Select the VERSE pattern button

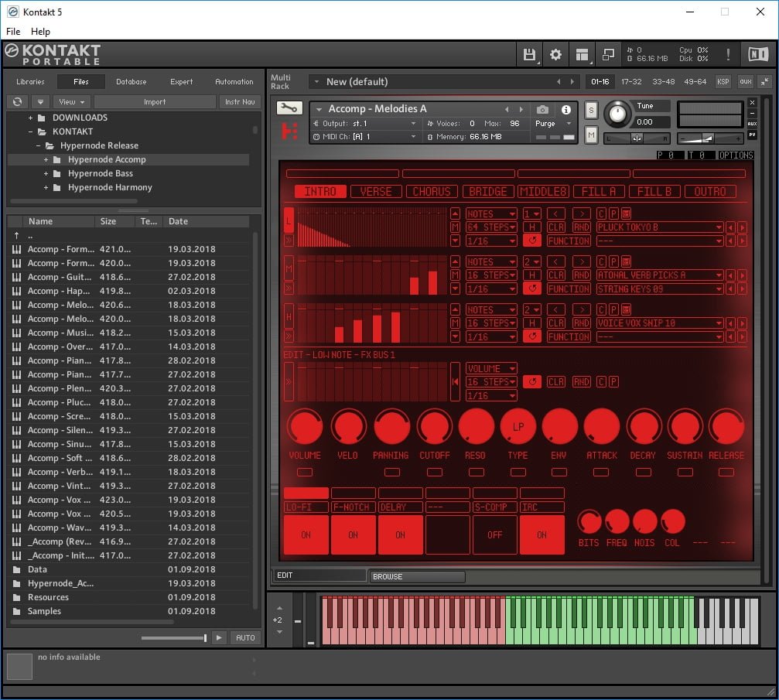(376, 191)
